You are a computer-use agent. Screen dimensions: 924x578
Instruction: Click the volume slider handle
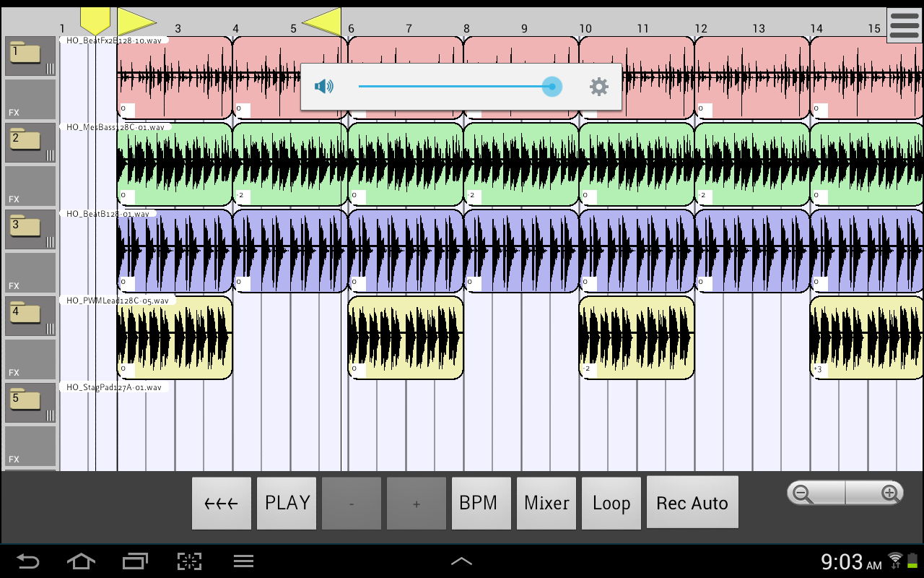pyautogui.click(x=552, y=86)
